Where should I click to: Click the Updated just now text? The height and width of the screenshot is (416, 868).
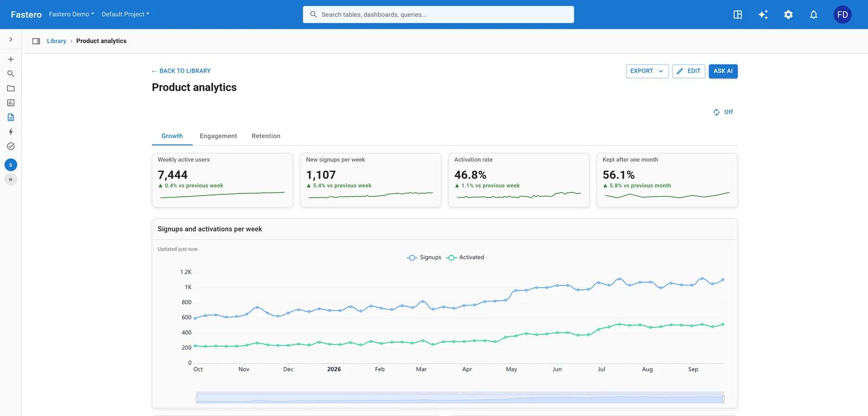pos(177,249)
